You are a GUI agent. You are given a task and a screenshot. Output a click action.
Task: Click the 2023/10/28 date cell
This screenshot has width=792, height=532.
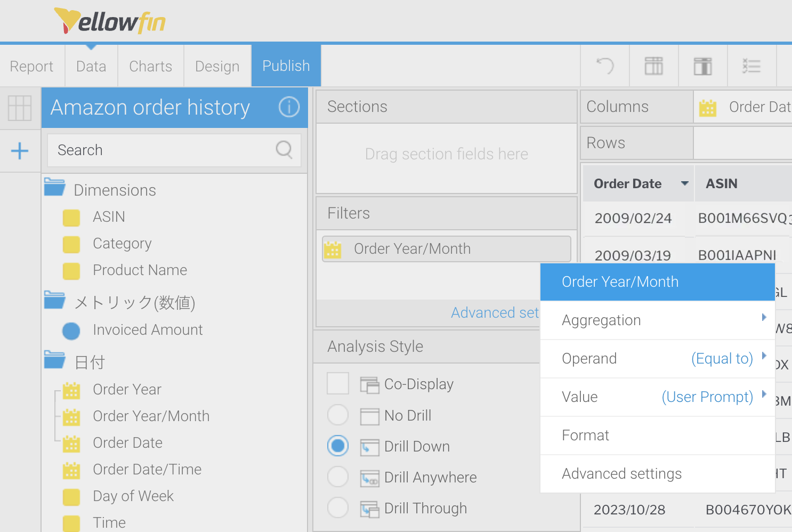(x=629, y=510)
